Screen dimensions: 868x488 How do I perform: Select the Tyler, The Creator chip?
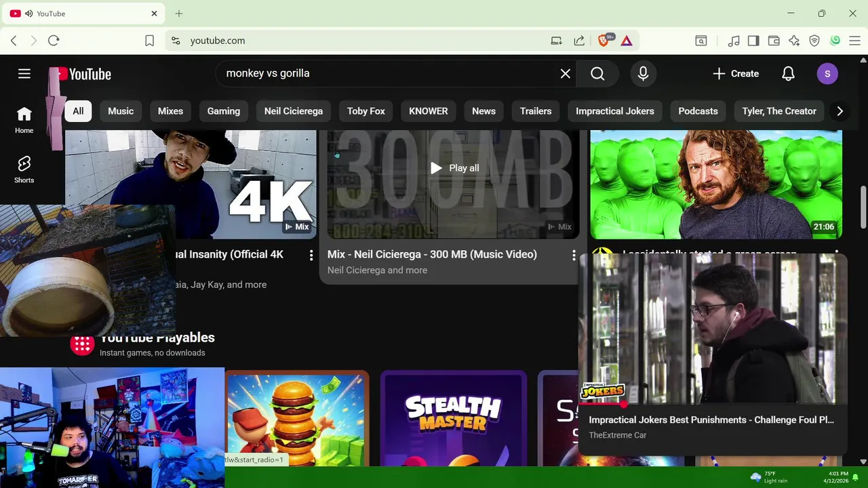(779, 111)
